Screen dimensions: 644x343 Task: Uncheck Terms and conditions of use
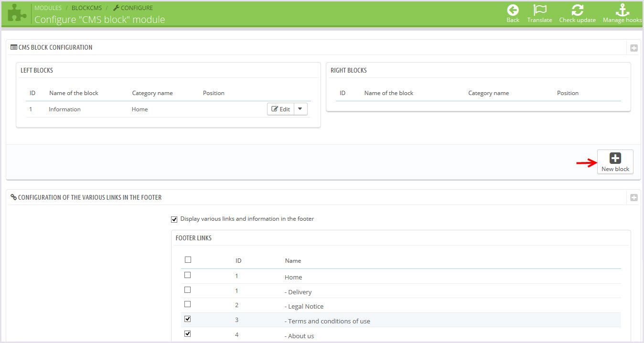point(188,319)
